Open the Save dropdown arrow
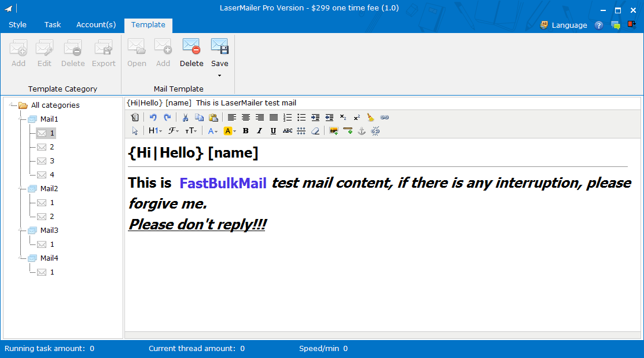This screenshot has width=644, height=358. click(220, 76)
